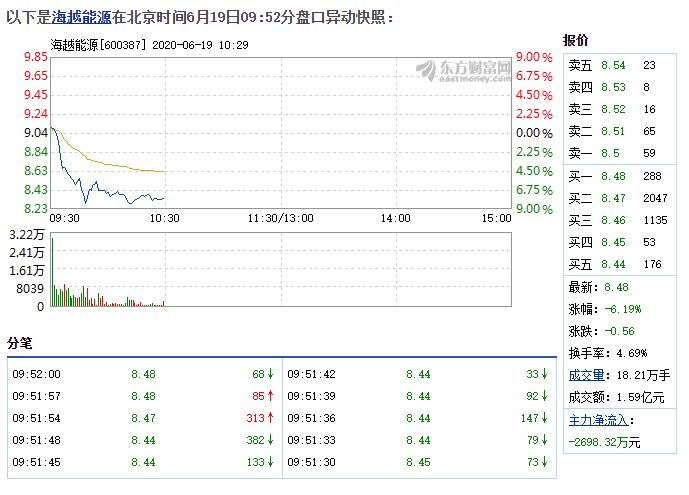The height and width of the screenshot is (495, 689).
Task: Open the 海越能源 stock link
Action: click(x=81, y=17)
